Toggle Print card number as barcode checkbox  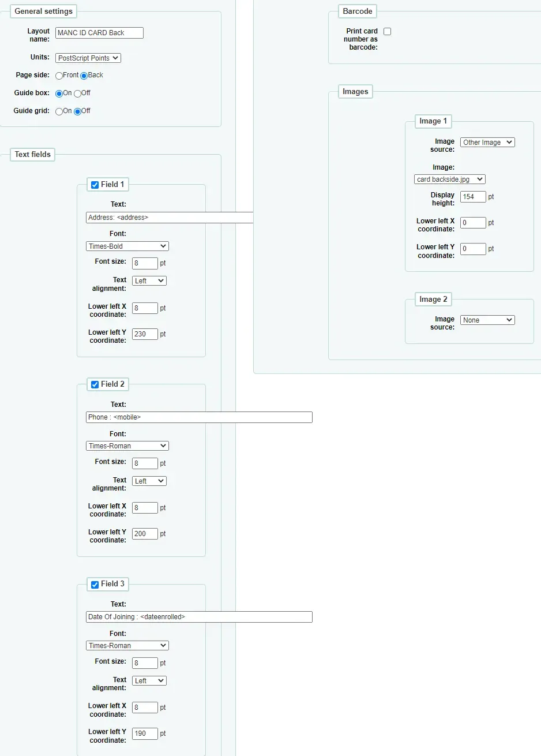point(388,31)
